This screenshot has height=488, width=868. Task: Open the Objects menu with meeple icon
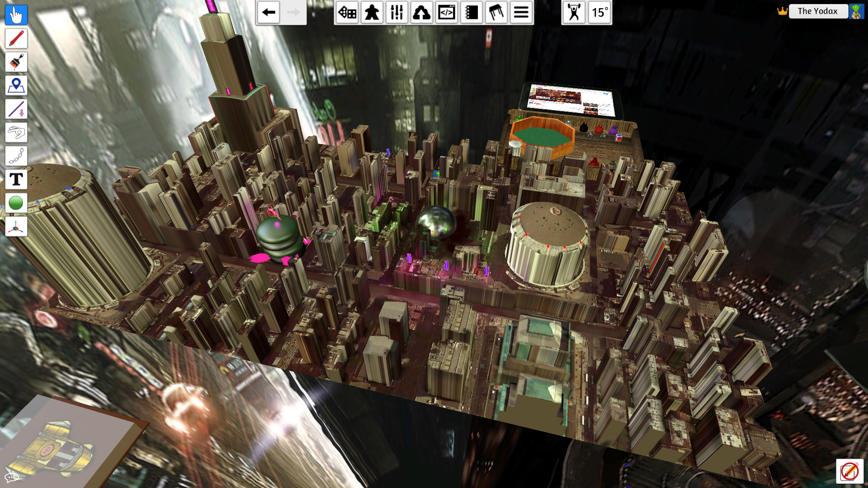click(372, 12)
